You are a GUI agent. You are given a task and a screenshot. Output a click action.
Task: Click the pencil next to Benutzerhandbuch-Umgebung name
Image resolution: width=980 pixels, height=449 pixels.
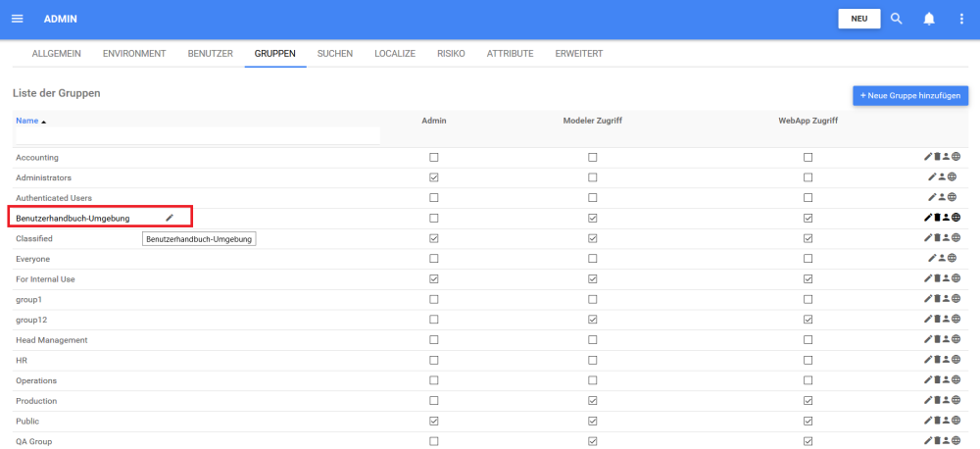coord(170,218)
